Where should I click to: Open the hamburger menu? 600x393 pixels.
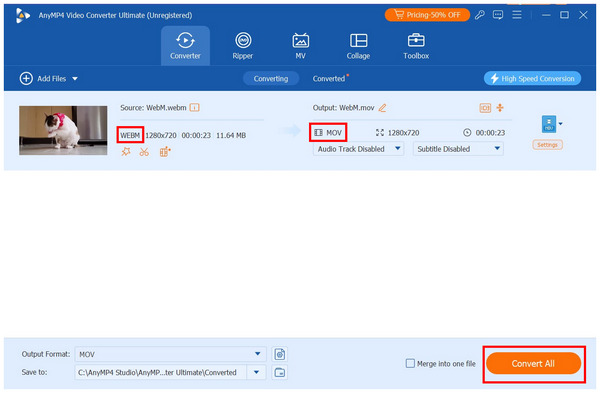(x=517, y=15)
